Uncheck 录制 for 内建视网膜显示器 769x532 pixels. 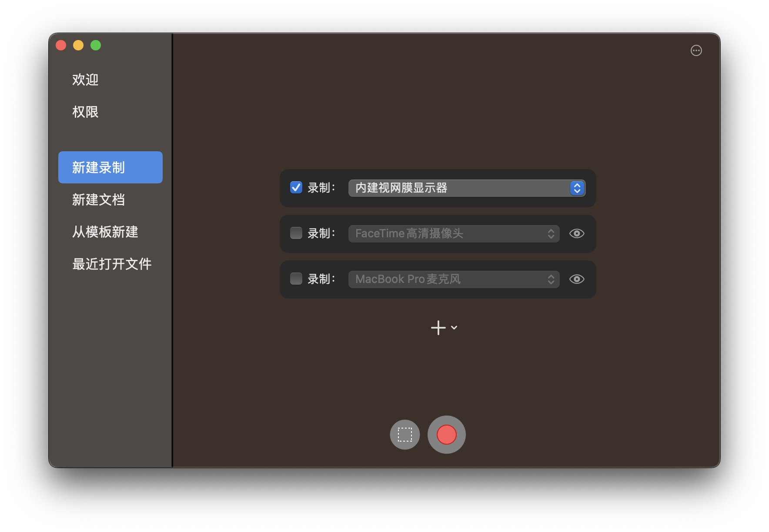tap(296, 187)
